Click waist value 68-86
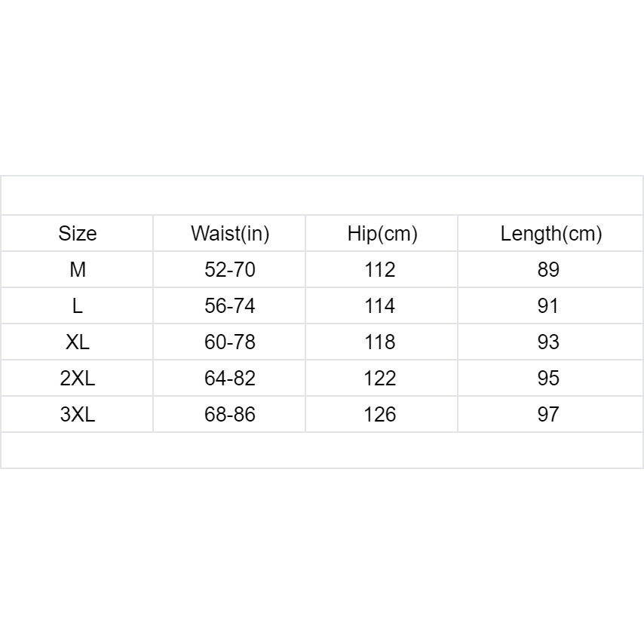 pos(230,415)
